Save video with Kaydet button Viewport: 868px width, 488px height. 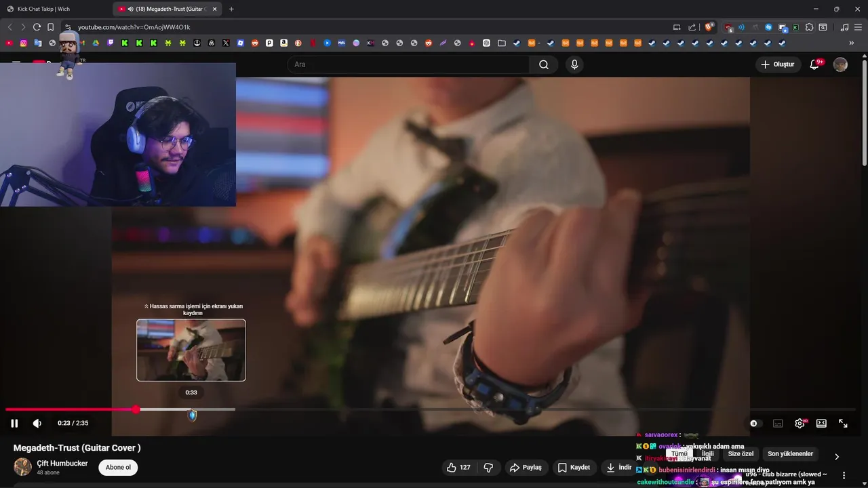(574, 467)
